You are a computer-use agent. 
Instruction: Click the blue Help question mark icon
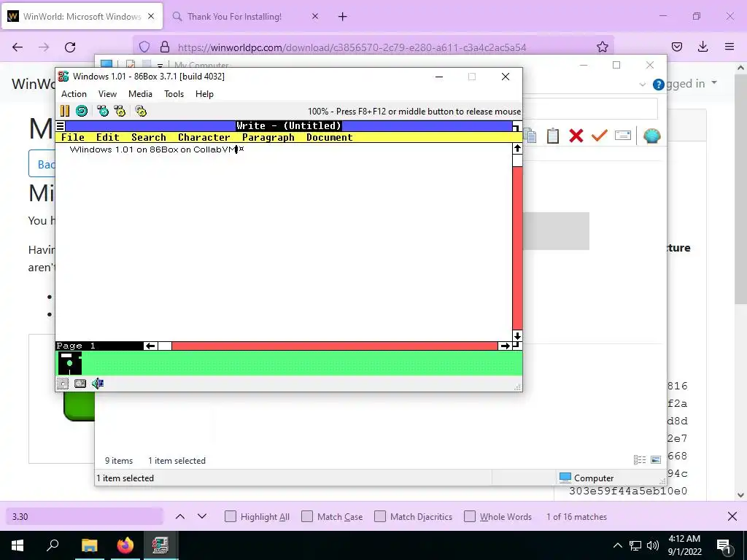(x=659, y=85)
